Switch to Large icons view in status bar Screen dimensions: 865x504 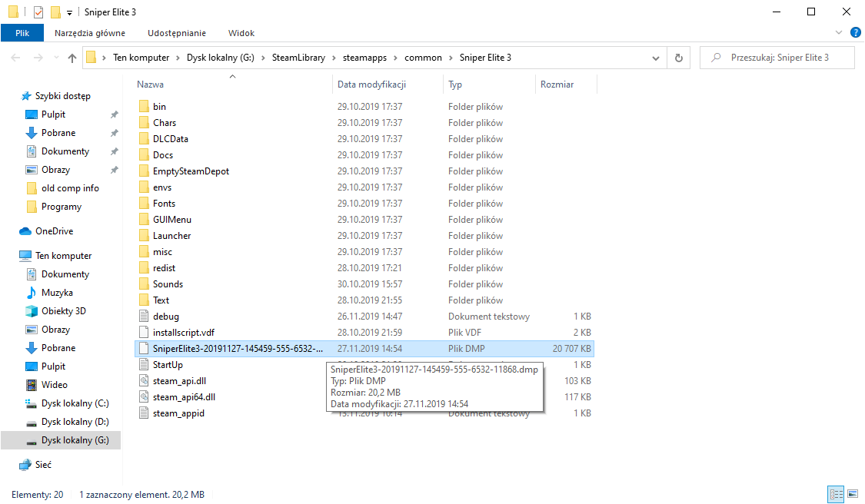[x=853, y=494]
